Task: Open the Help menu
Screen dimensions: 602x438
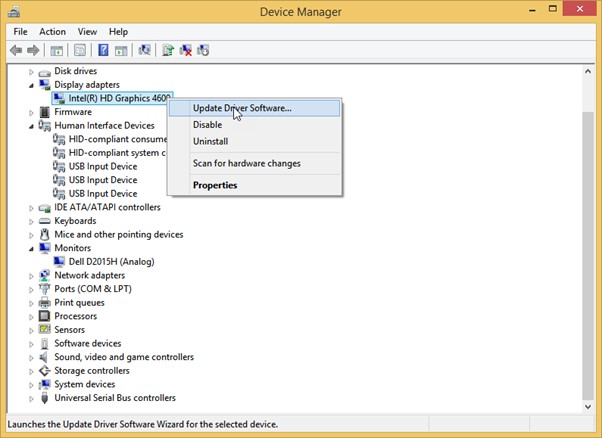Action: (x=118, y=32)
